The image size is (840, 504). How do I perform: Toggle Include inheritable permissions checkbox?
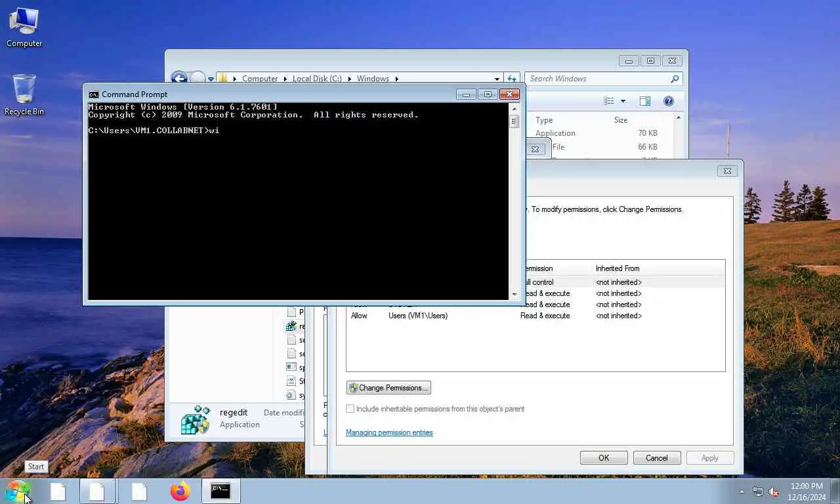[350, 409]
